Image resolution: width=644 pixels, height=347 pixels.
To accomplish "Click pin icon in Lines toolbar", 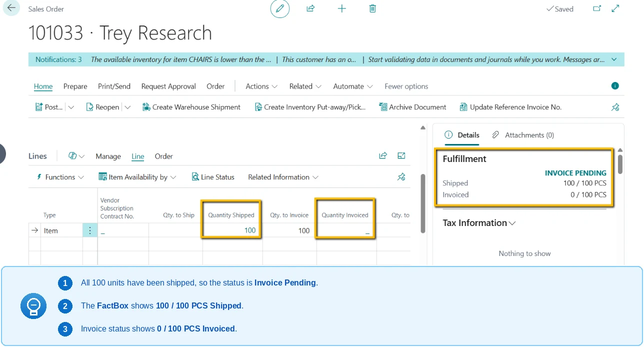I will pos(401,177).
